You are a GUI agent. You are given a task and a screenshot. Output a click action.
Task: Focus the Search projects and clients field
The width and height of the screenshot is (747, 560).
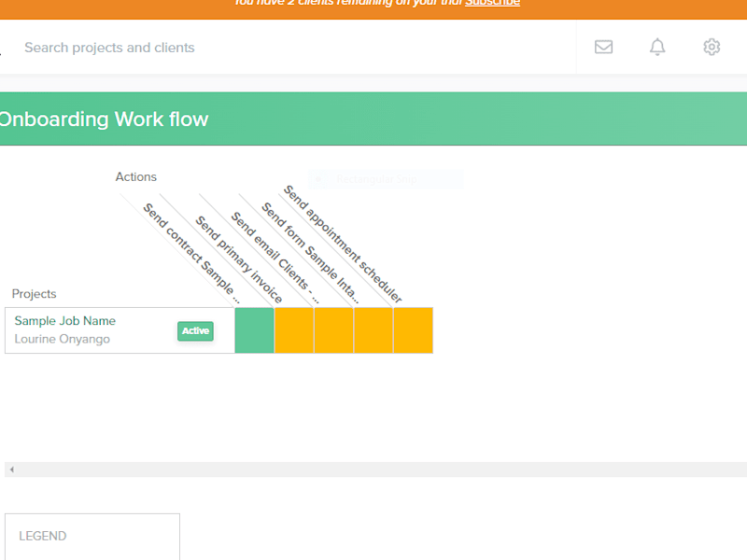pyautogui.click(x=109, y=48)
